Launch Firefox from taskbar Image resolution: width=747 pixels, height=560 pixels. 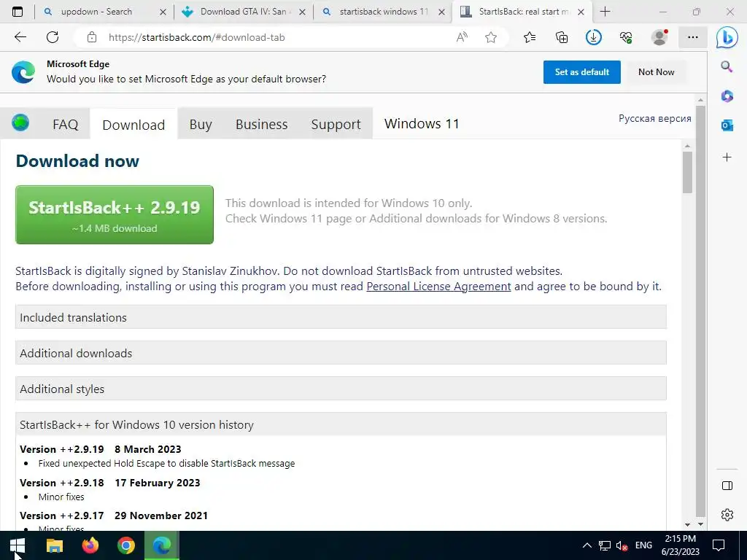(90, 545)
